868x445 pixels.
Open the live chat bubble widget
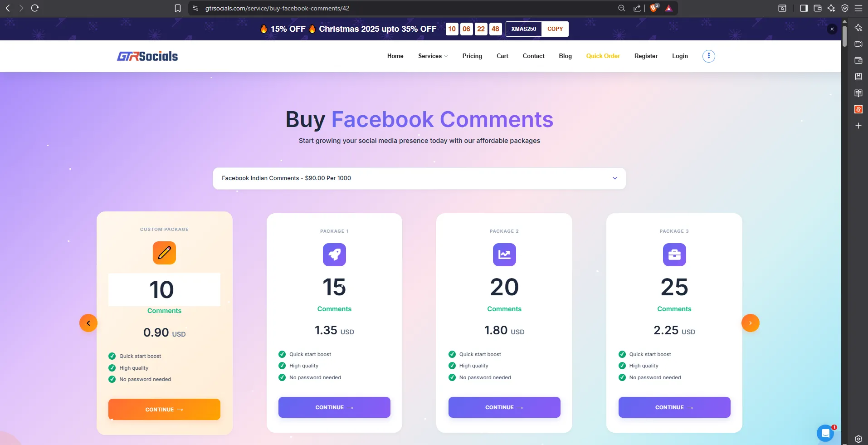coord(825,433)
